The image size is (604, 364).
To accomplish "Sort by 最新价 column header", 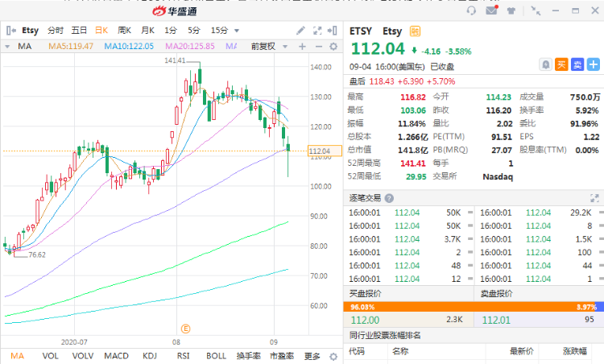I will click(522, 351).
